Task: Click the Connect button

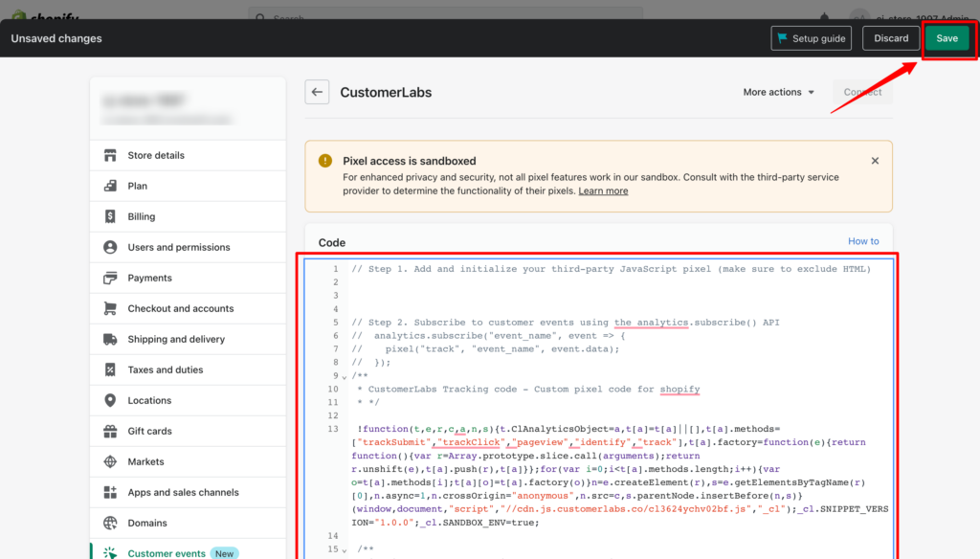Action: pos(862,92)
